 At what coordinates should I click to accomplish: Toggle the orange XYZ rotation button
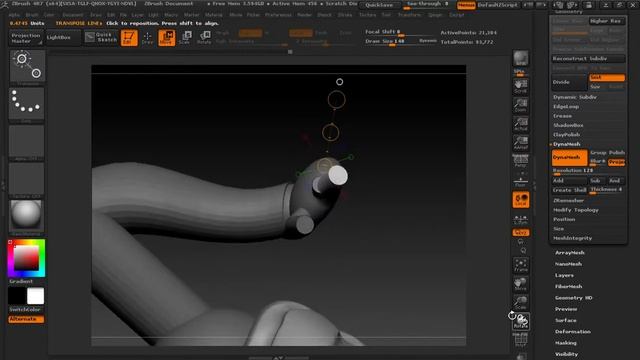[520, 232]
